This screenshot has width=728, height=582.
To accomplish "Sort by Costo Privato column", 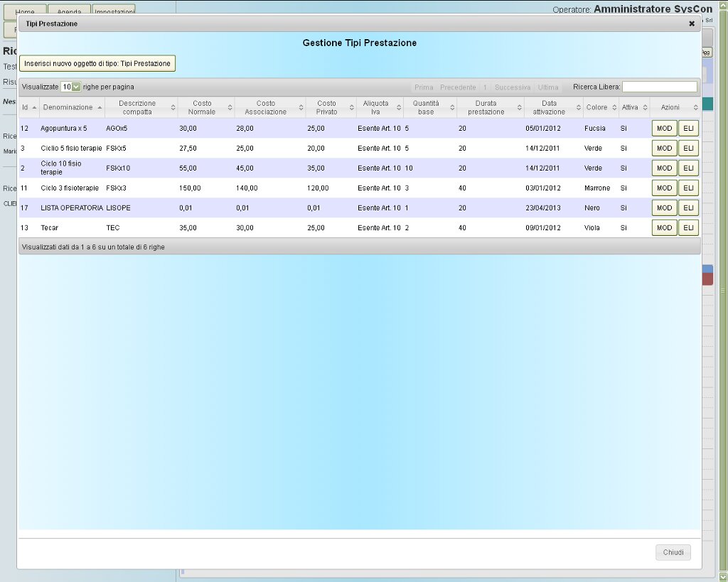I will tap(331, 107).
